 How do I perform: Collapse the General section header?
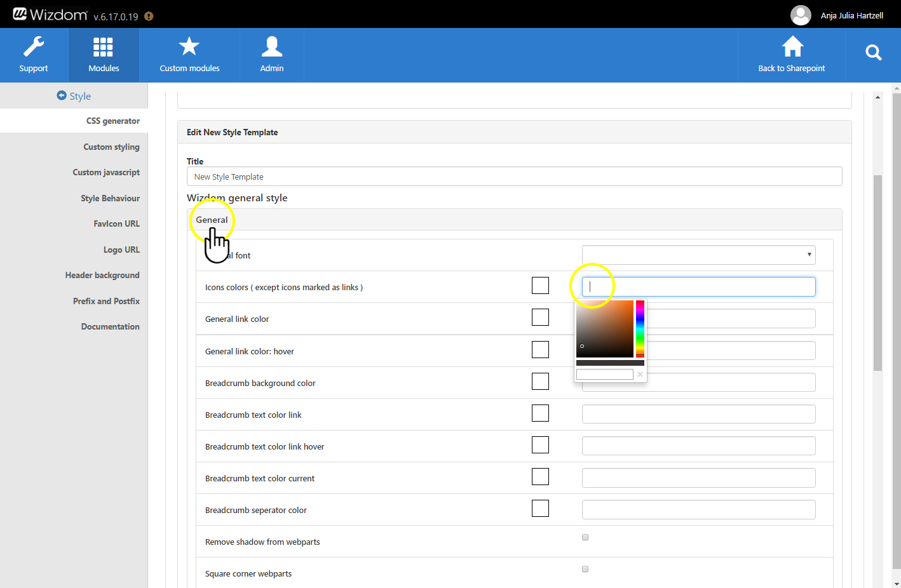pyautogui.click(x=212, y=220)
